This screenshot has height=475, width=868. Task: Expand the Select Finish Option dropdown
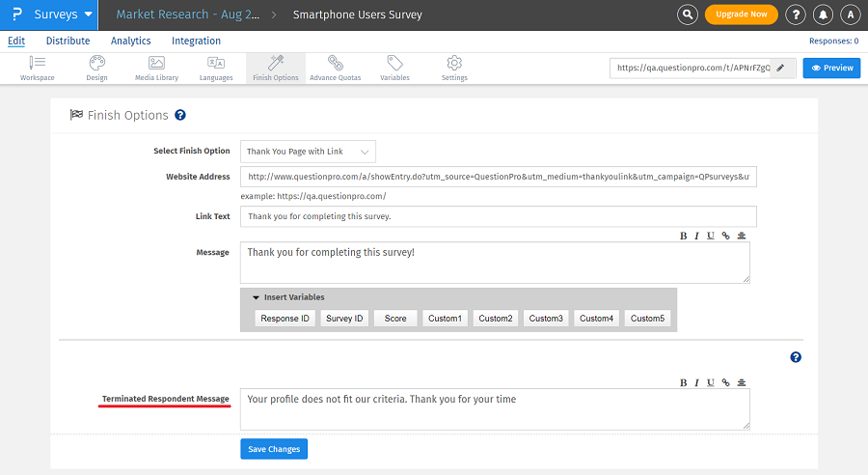(308, 152)
